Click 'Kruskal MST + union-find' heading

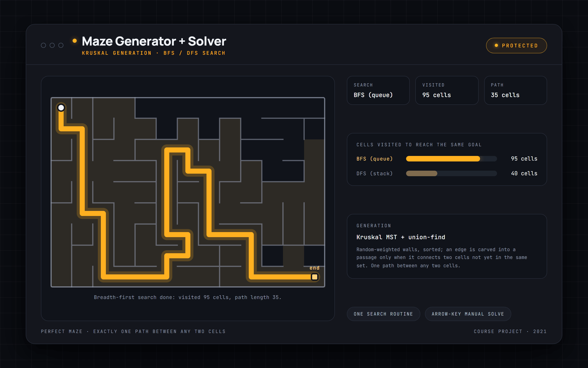click(401, 237)
